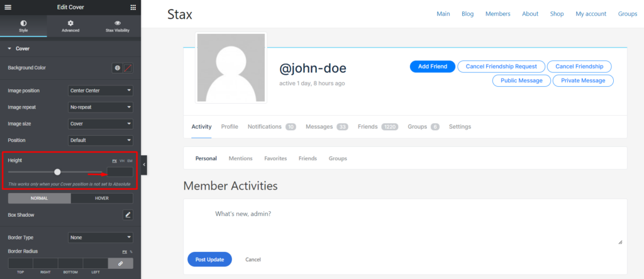Click the Add Friend button
The image size is (644, 279).
pos(433,67)
